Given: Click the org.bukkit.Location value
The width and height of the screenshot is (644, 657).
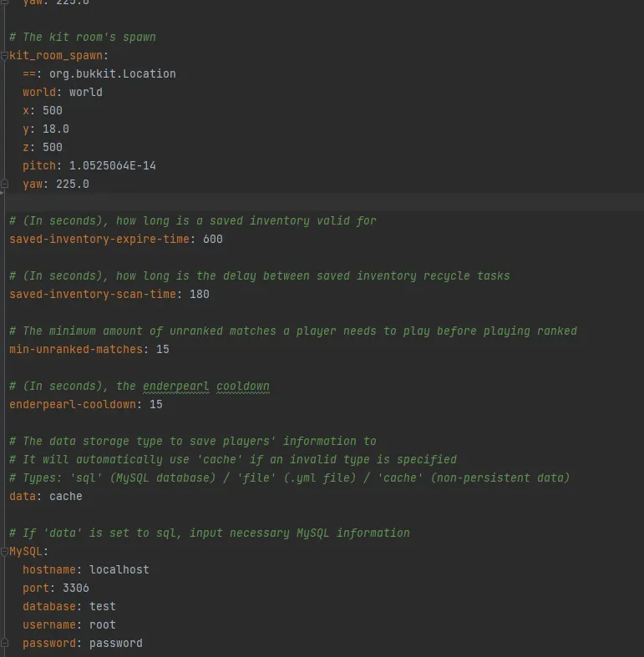Looking at the screenshot, I should pos(112,74).
